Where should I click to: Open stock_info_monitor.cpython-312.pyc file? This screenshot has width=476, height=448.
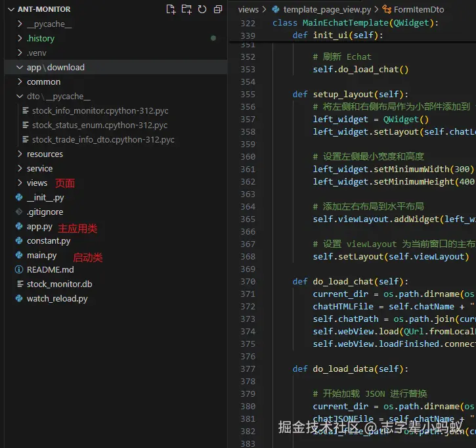pos(100,111)
